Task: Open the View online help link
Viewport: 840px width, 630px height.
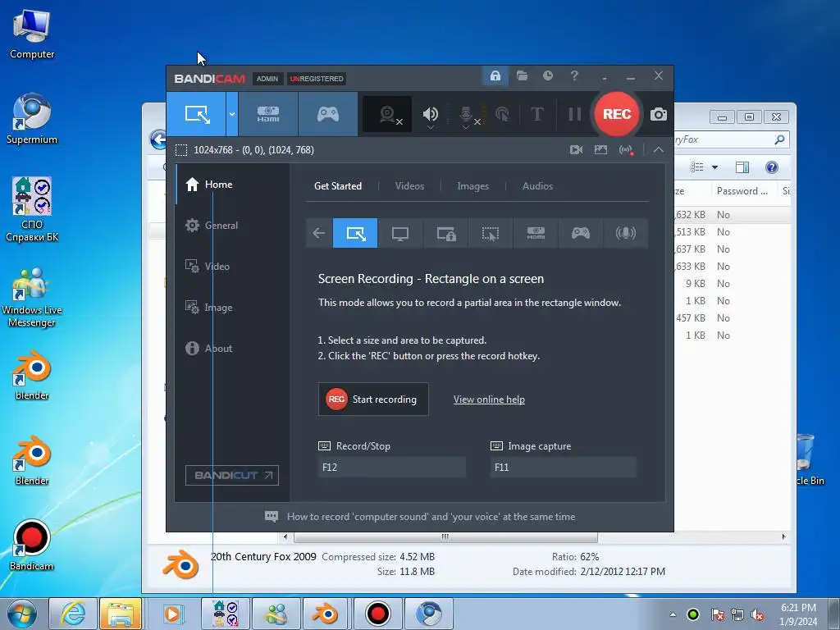Action: [x=489, y=399]
